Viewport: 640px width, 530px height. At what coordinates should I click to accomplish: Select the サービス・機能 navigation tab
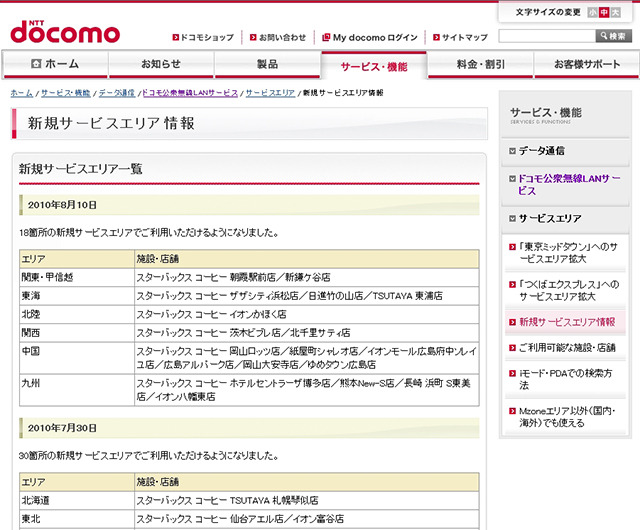click(x=374, y=66)
